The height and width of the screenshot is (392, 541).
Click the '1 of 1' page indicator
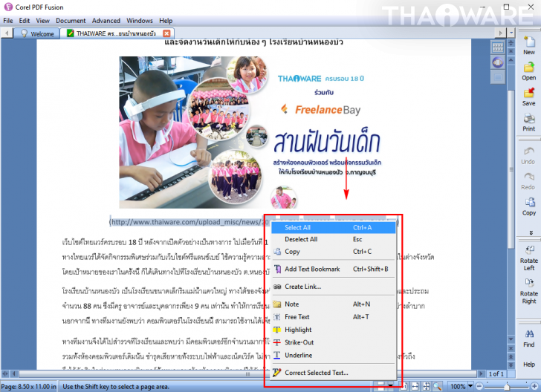[496, 373]
